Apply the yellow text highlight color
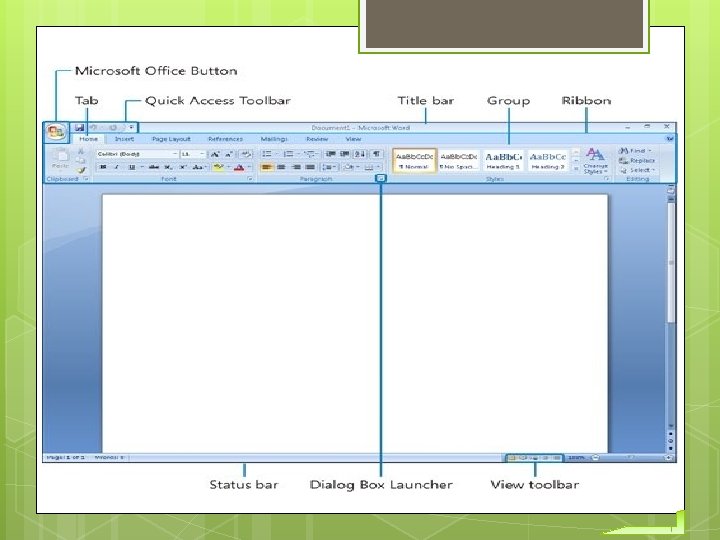The height and width of the screenshot is (540, 720). coord(218,167)
